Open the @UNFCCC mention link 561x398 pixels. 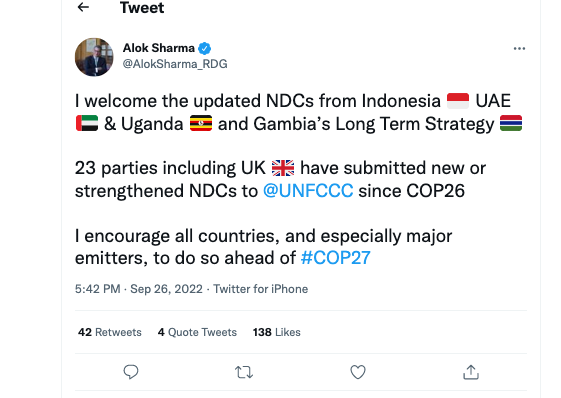(308, 190)
